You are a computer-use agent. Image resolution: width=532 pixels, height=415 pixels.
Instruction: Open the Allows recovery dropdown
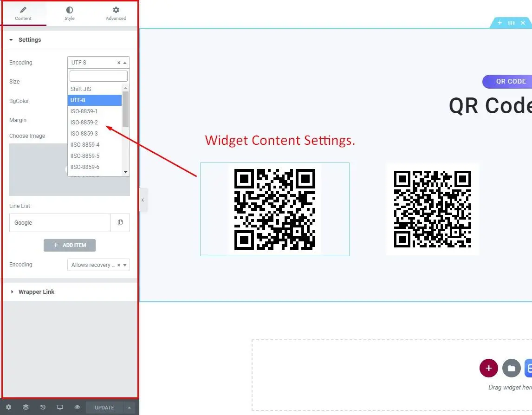pyautogui.click(x=98, y=265)
